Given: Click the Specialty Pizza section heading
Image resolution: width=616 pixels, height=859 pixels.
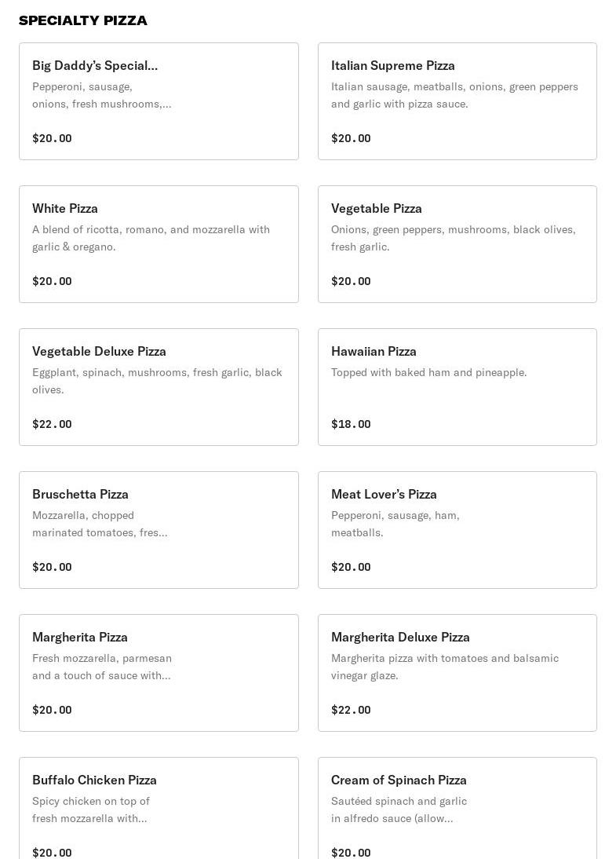Looking at the screenshot, I should [83, 20].
